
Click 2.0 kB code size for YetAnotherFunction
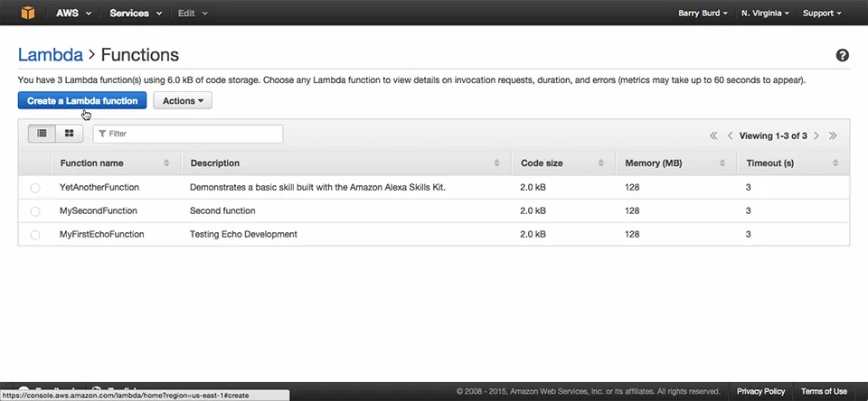point(533,188)
